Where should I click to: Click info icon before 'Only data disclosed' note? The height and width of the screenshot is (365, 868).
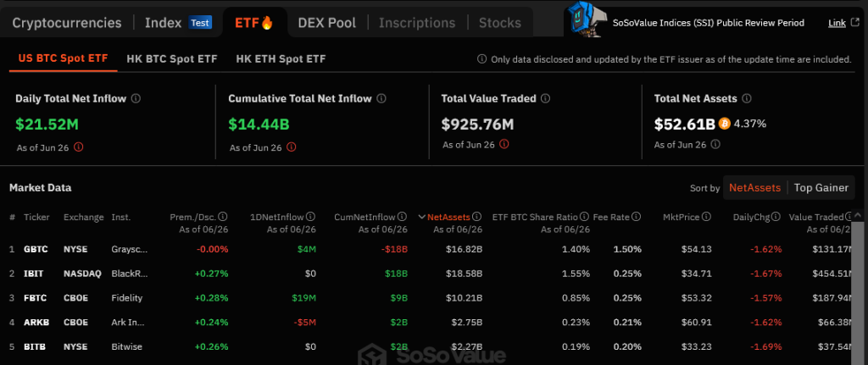(481, 59)
